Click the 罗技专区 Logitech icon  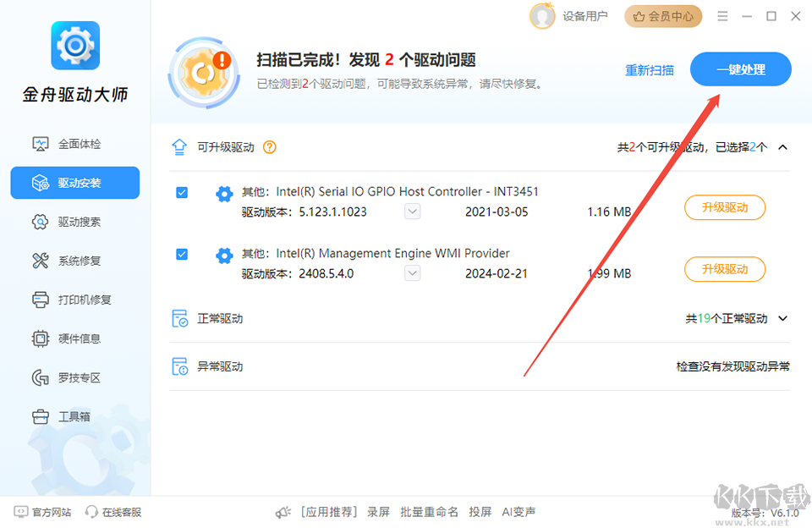pos(41,377)
